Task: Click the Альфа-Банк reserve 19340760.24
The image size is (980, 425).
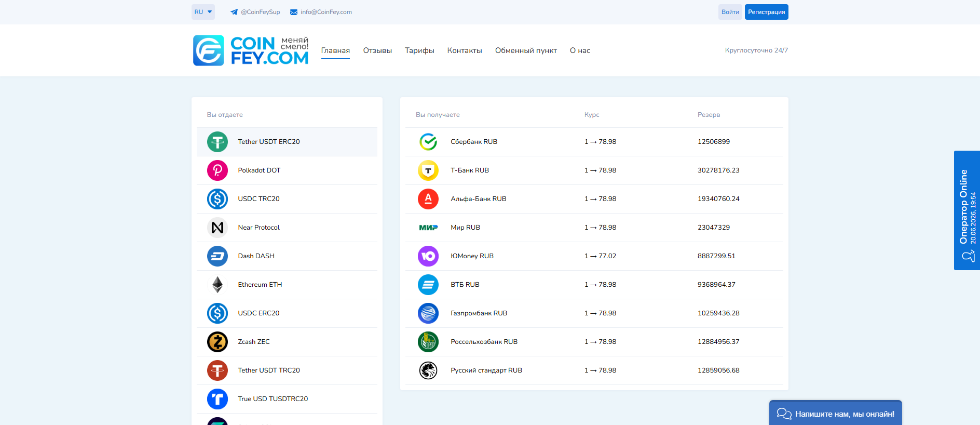Action: pyautogui.click(x=718, y=199)
